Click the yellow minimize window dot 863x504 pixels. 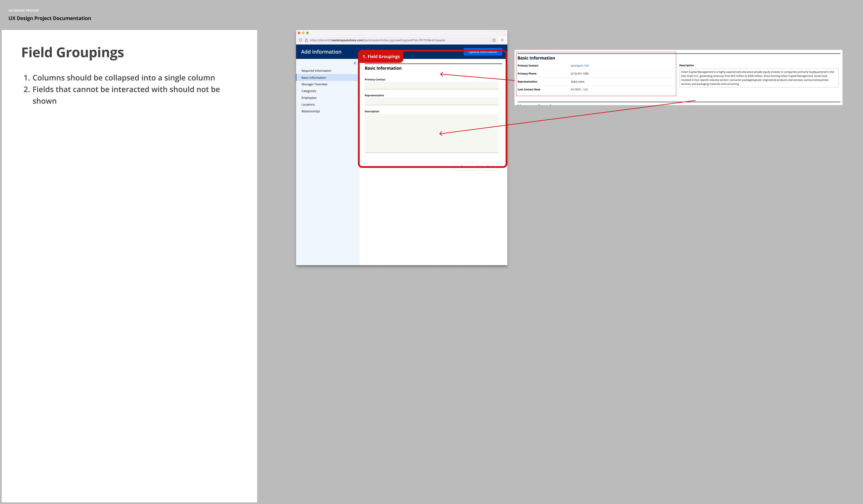pos(303,33)
